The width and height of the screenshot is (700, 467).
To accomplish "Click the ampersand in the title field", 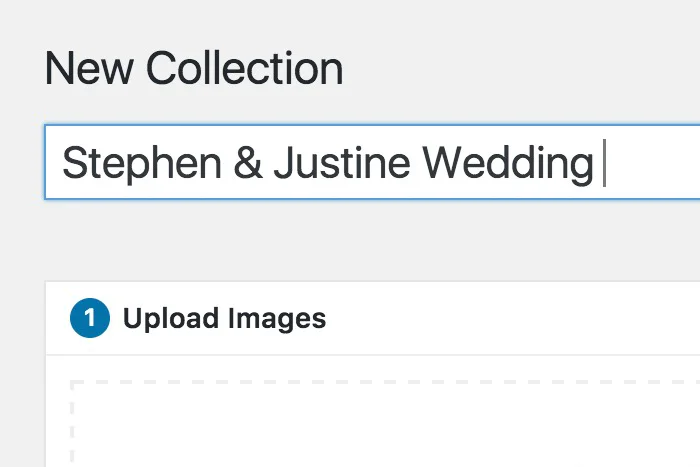I will (x=248, y=163).
